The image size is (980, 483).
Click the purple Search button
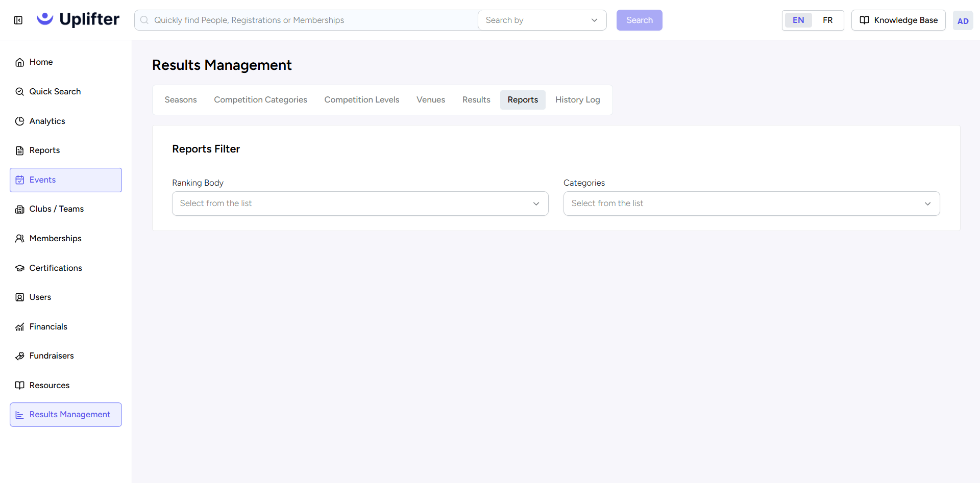[639, 20]
